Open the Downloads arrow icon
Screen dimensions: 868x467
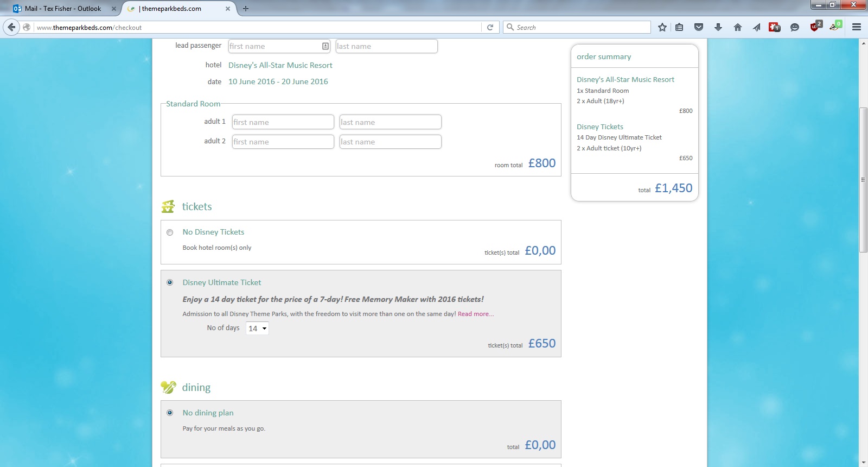coord(718,27)
